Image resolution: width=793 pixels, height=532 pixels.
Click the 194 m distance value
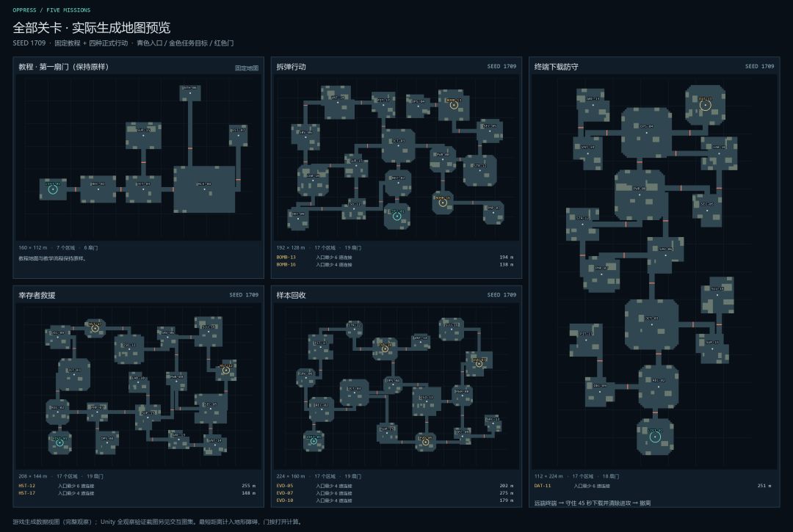pyautogui.click(x=506, y=257)
